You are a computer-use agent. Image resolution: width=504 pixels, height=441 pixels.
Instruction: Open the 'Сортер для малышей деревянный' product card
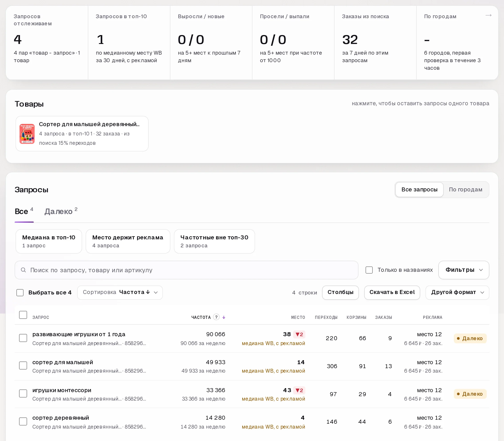pyautogui.click(x=82, y=134)
